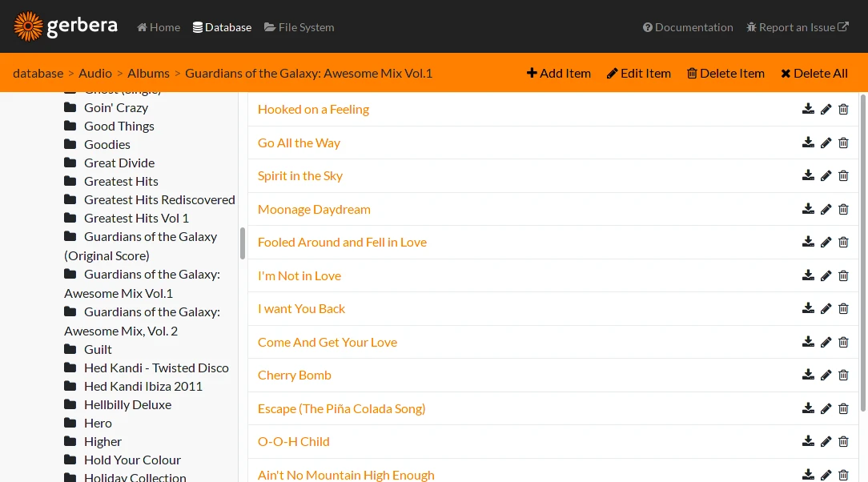Go to the Audio breadcrumb

coord(95,73)
